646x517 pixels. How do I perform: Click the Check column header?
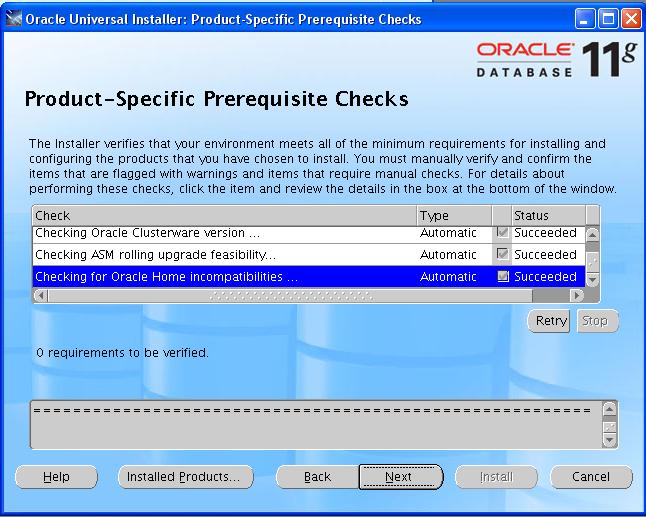(x=224, y=215)
